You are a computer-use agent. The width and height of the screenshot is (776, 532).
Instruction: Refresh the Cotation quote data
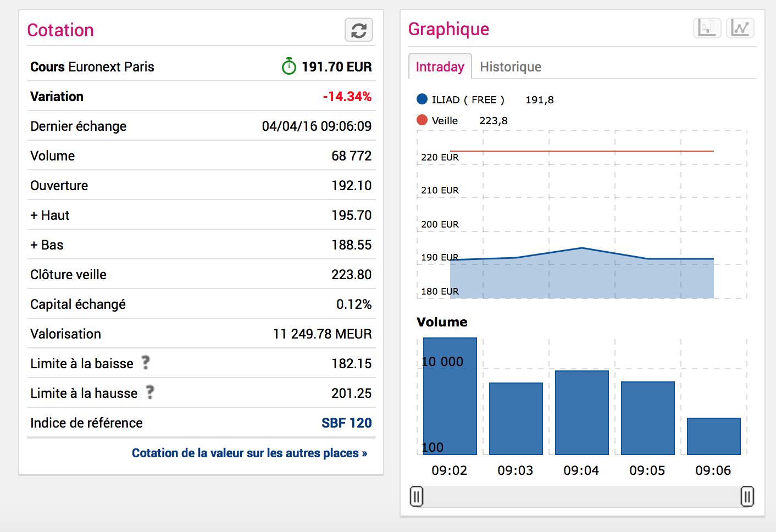pos(358,30)
